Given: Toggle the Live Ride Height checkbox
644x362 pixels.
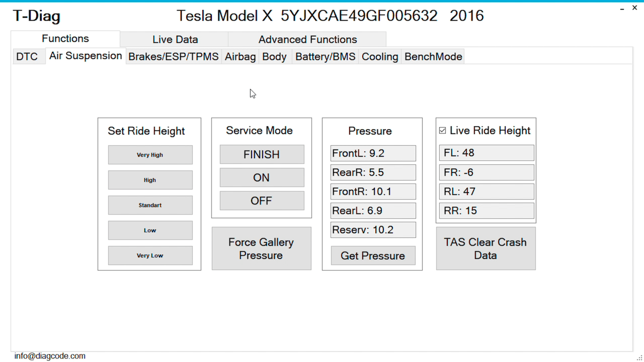Looking at the screenshot, I should pos(442,130).
